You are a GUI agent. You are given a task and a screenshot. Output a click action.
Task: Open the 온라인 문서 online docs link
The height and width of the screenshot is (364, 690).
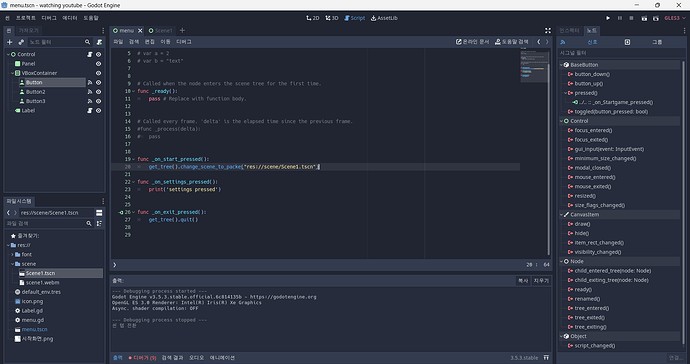point(472,42)
